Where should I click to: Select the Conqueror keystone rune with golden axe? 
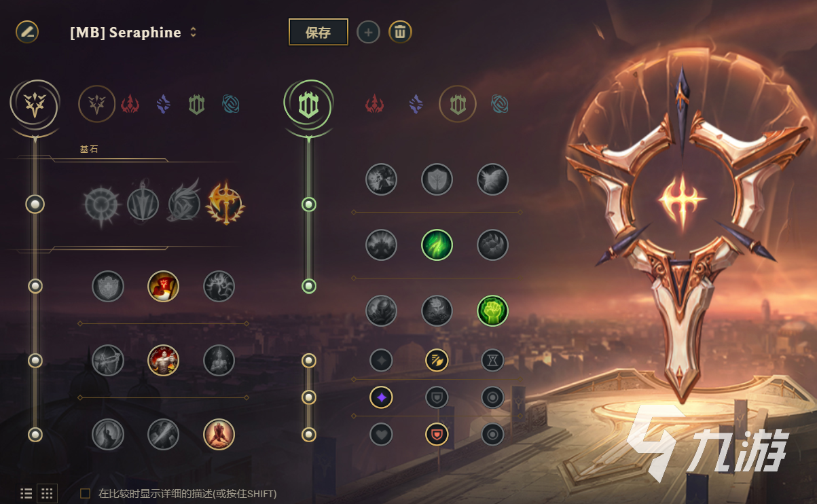[225, 203]
